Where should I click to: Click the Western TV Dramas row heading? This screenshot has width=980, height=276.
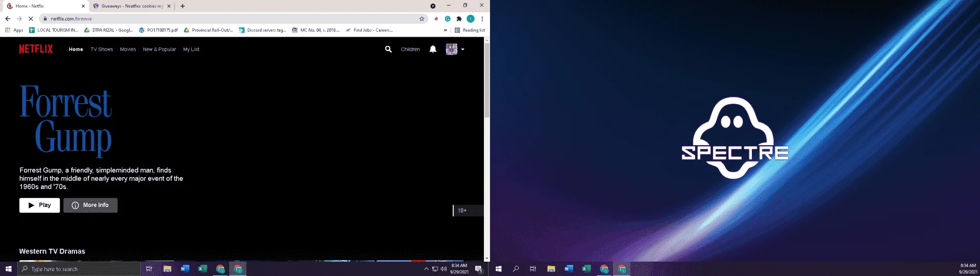coord(52,251)
